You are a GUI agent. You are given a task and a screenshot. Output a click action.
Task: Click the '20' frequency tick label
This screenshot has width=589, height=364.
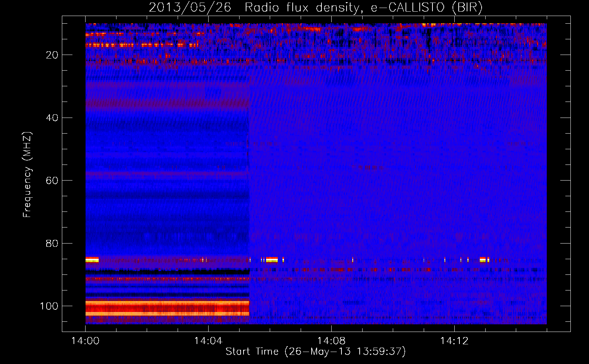[x=52, y=55]
